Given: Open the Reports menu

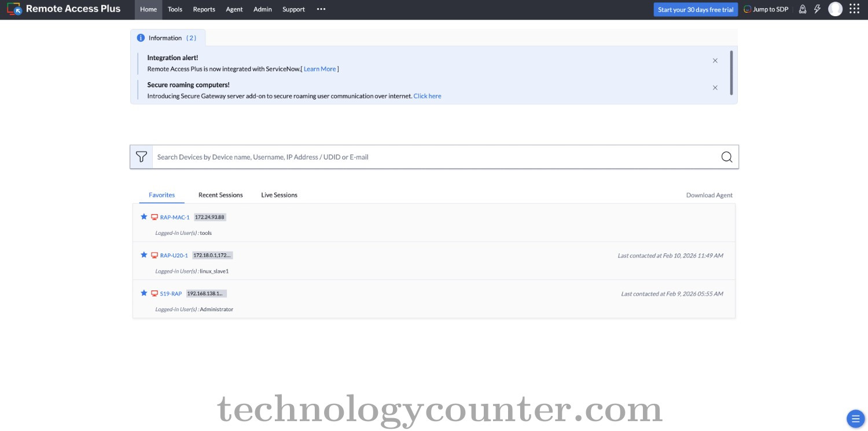Looking at the screenshot, I should (x=204, y=9).
